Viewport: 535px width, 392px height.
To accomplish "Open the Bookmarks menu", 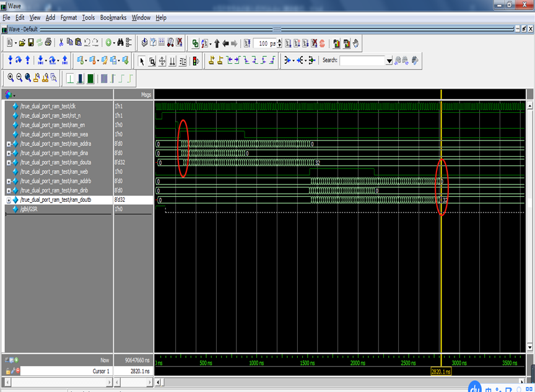I will click(113, 17).
